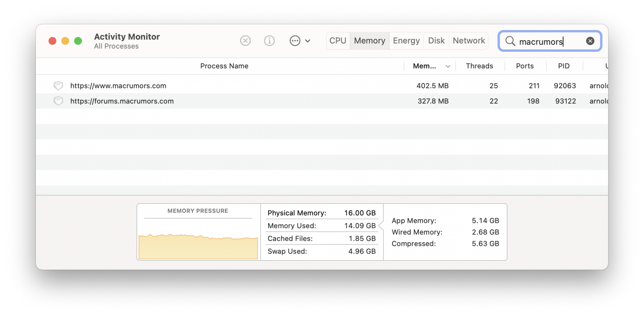Click the Stop process (X) toolbar icon
Viewport: 644px width, 317px height.
tap(245, 41)
